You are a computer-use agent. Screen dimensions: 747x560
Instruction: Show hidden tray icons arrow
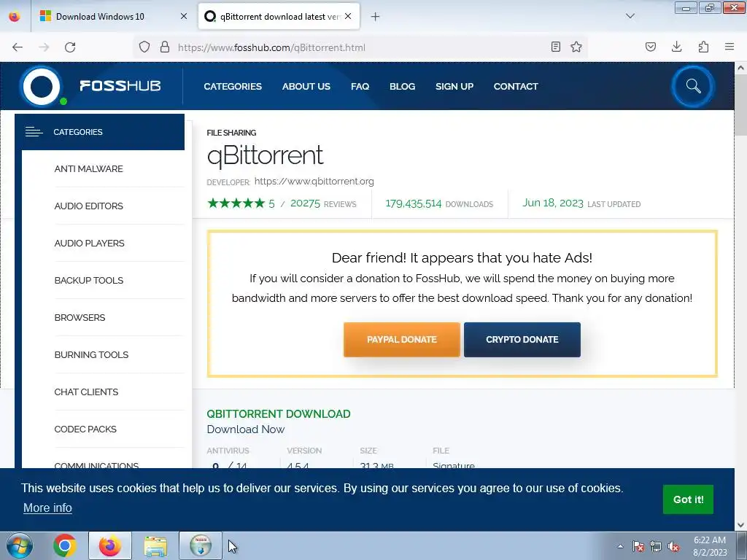620,546
